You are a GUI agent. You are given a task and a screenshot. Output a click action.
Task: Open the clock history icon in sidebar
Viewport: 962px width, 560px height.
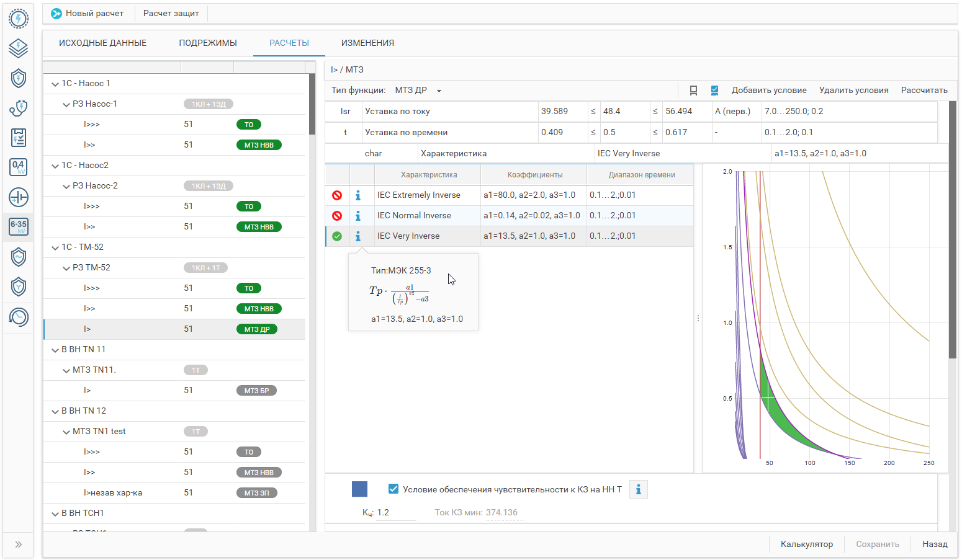pyautogui.click(x=19, y=317)
